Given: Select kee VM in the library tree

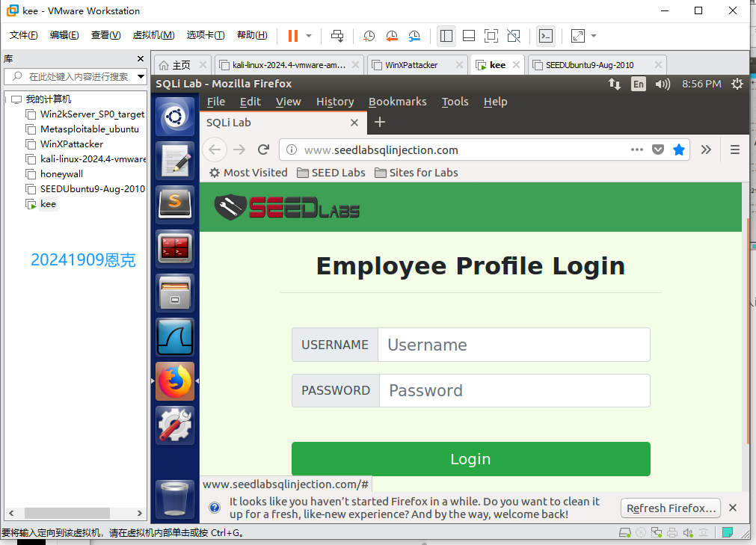Looking at the screenshot, I should (x=48, y=204).
